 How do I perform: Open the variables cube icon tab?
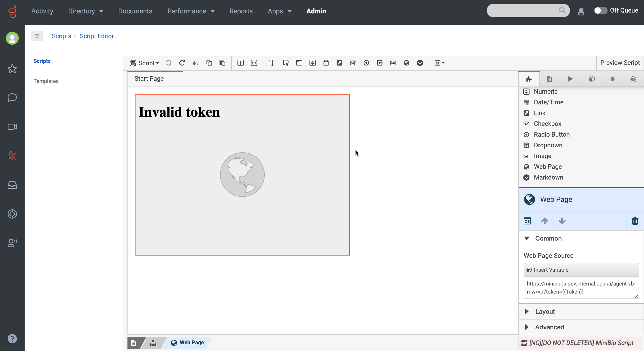pyautogui.click(x=591, y=79)
